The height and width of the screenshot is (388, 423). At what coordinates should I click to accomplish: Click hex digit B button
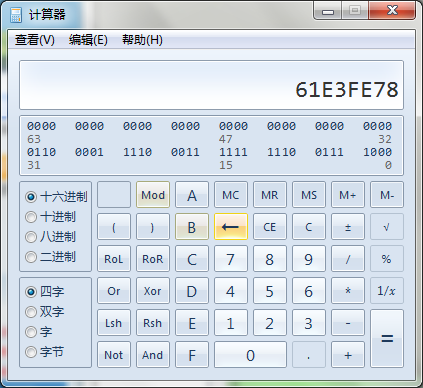(x=192, y=227)
